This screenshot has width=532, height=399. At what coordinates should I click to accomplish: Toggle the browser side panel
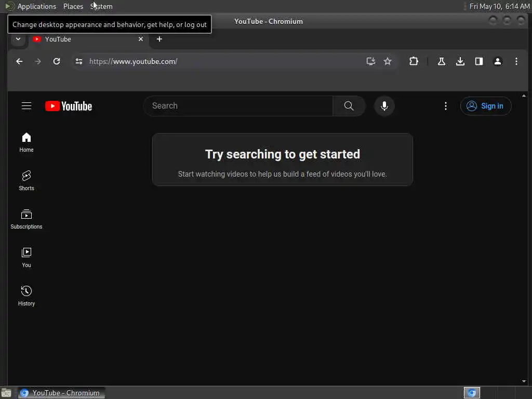(x=478, y=61)
